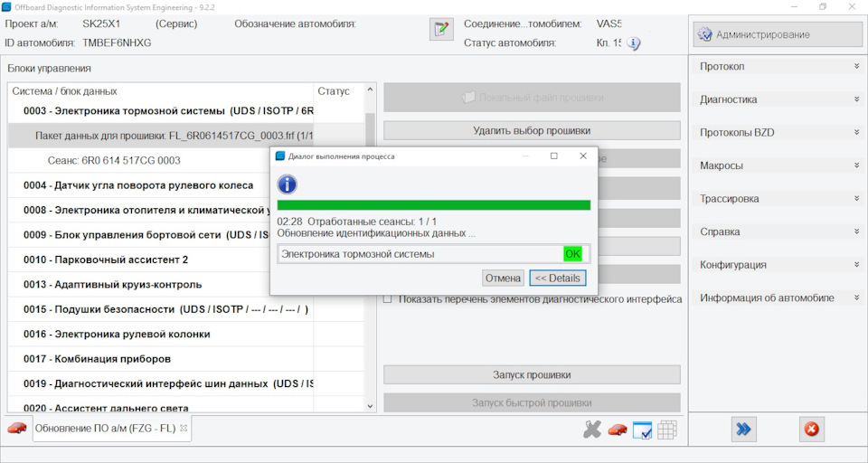
Task: Select 0015 - Подушки безопасности row
Action: [x=186, y=309]
